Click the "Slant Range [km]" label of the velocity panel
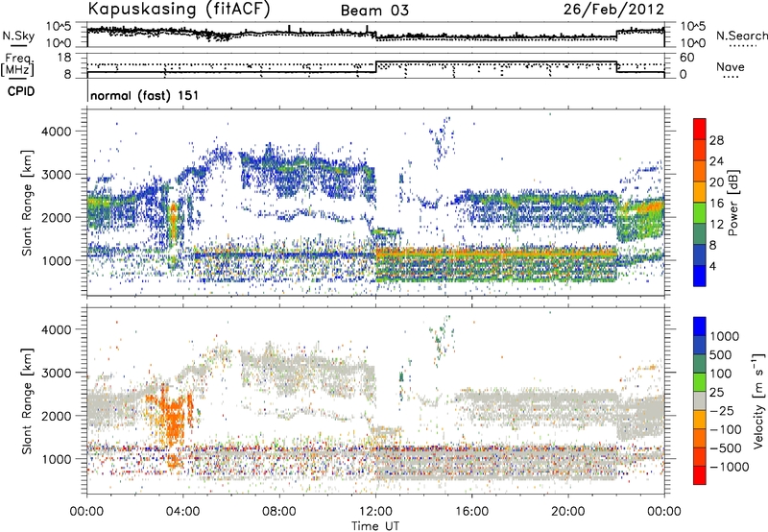The height and width of the screenshot is (532, 768). pos(27,400)
